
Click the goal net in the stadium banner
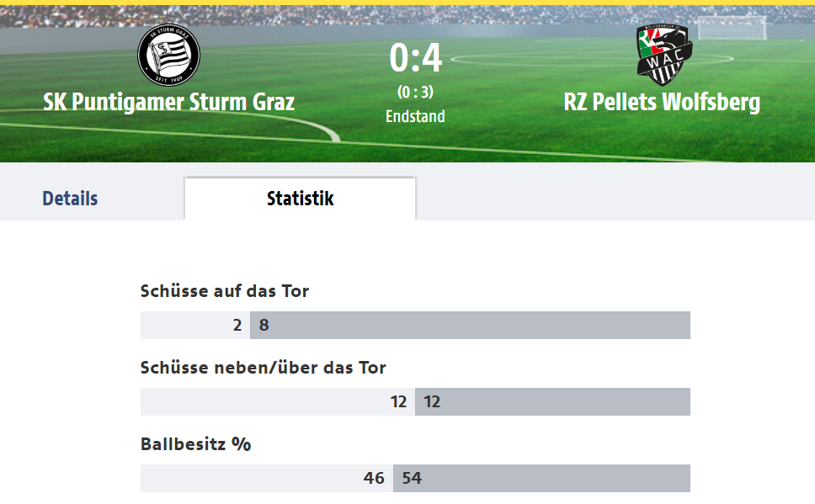[732, 27]
